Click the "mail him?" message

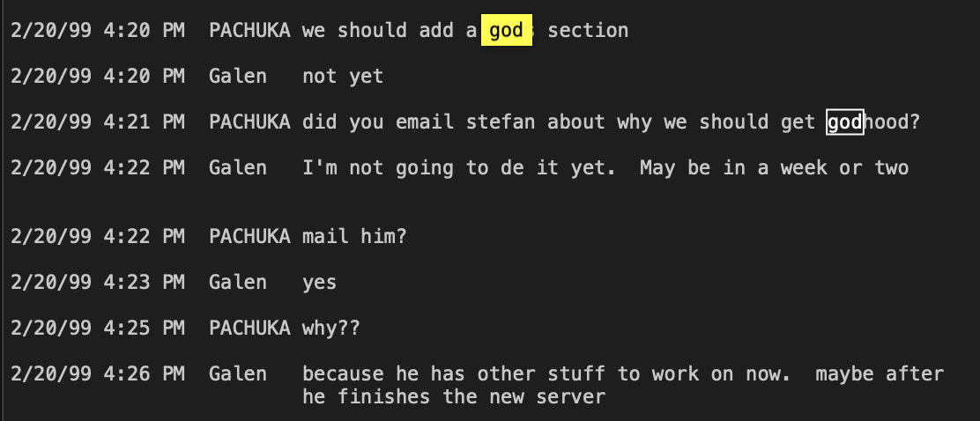pos(354,236)
